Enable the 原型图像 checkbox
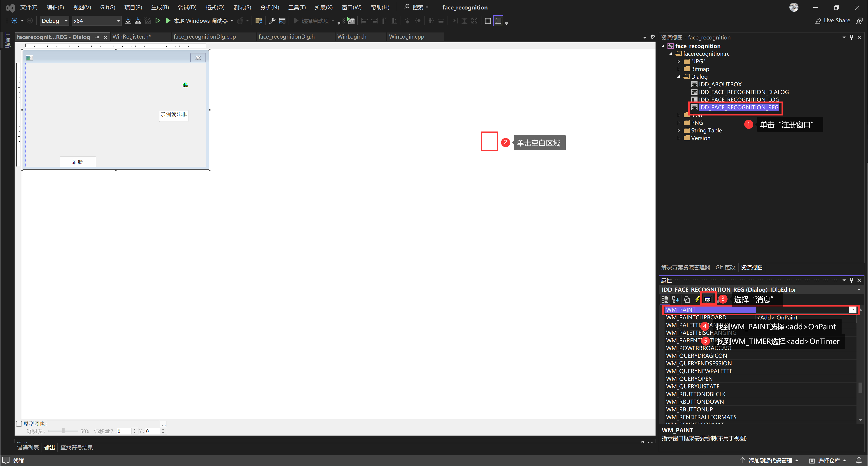 pyautogui.click(x=19, y=424)
